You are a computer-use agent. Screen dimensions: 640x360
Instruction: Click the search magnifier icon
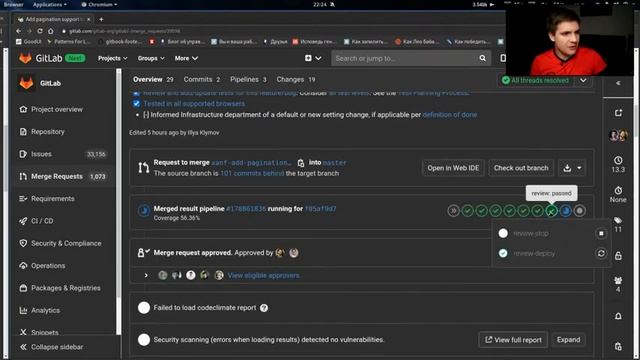click(x=482, y=58)
